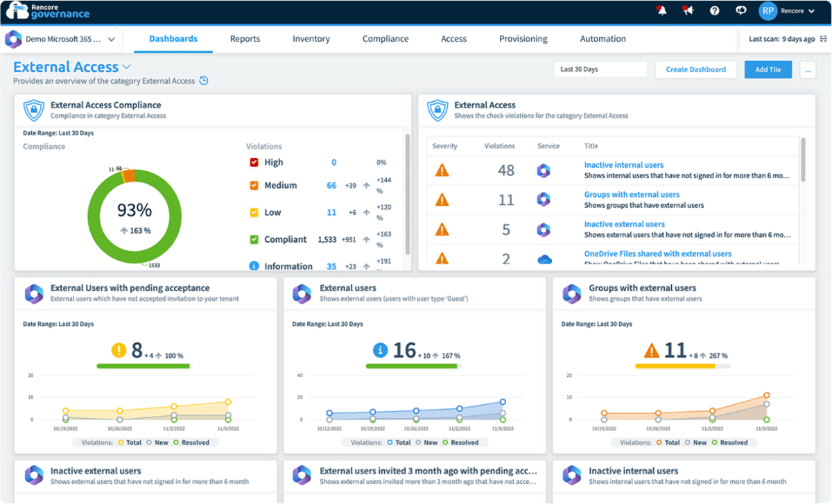Toggle the 'Total' violations filter on pending acceptance chart
Viewport: 832px width, 504px height.
(130, 442)
